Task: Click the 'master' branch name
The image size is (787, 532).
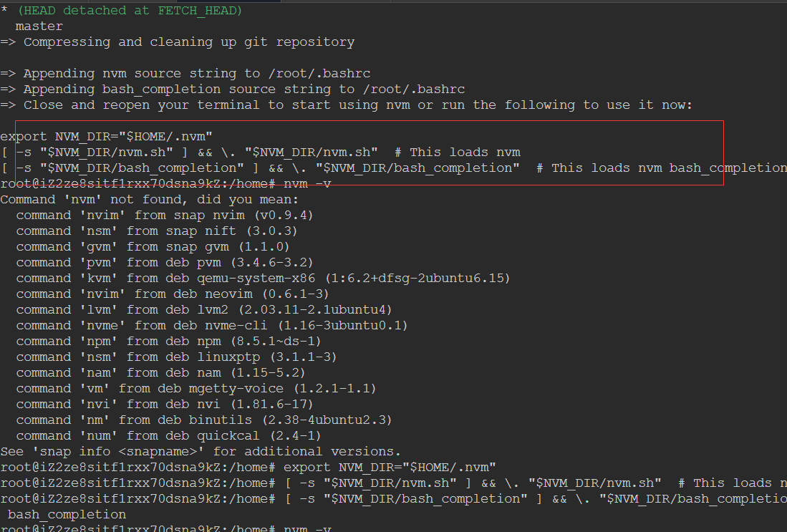Action: (39, 26)
